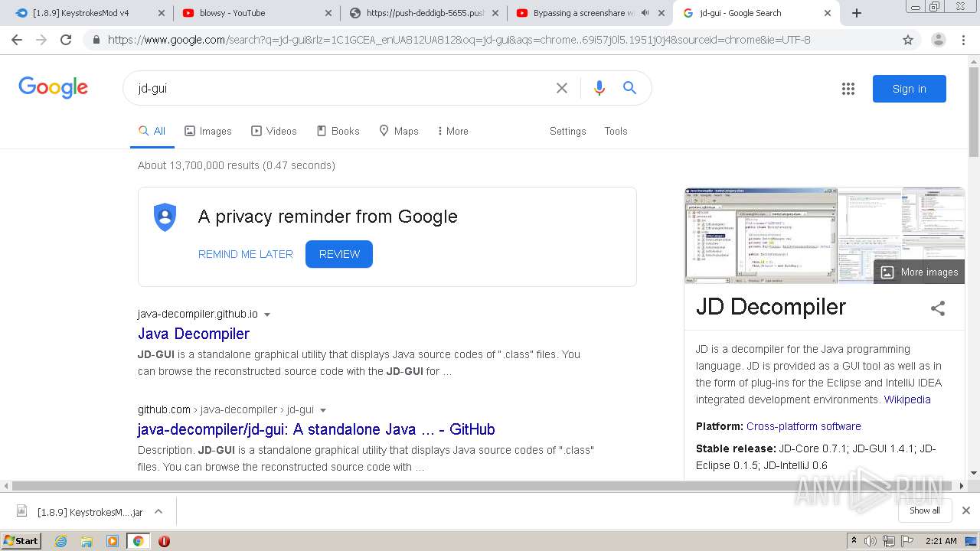Open java-decompiler/jd-gui GitHub result
This screenshot has width=980, height=551.
316,429
